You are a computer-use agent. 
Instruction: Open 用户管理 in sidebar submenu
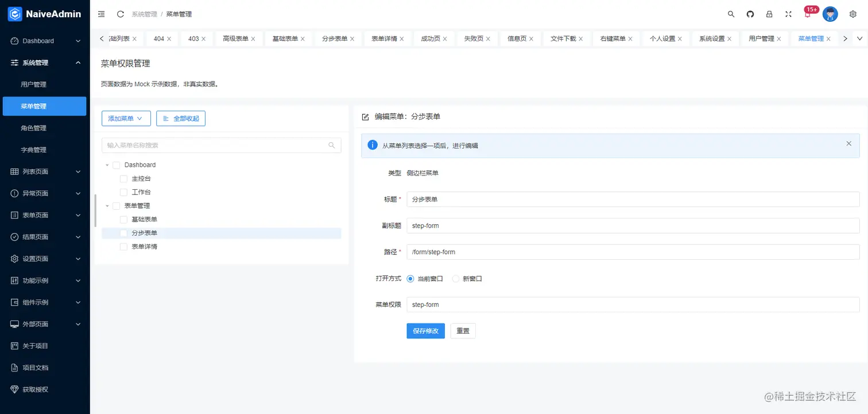(45, 84)
